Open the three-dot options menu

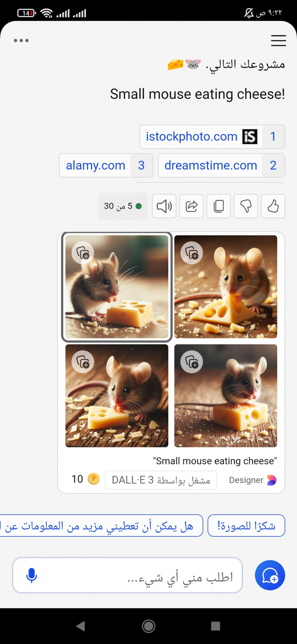tap(21, 41)
